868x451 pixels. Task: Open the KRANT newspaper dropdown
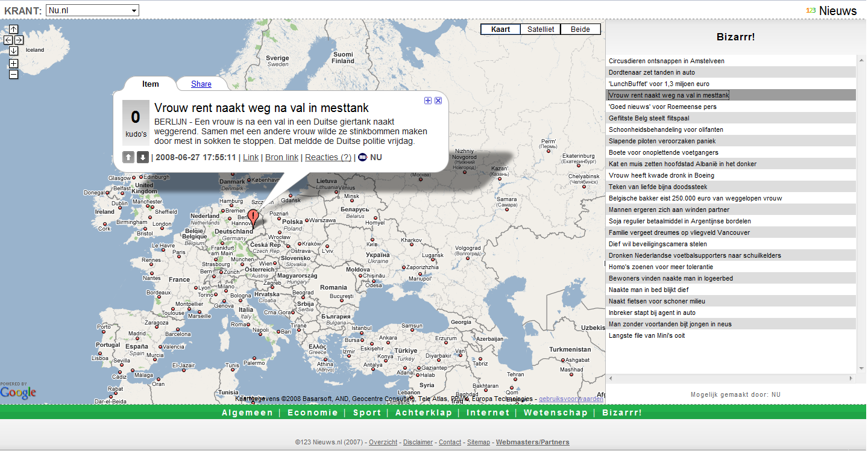pyautogui.click(x=92, y=10)
